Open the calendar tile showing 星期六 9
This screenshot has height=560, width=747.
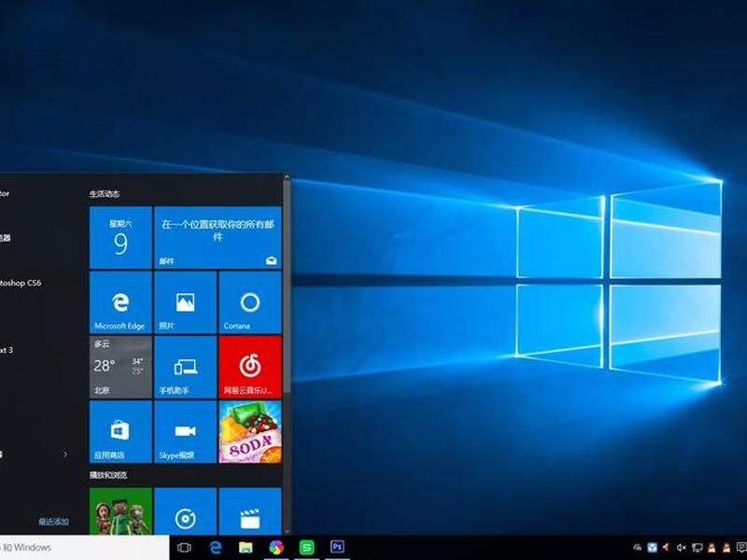point(120,238)
